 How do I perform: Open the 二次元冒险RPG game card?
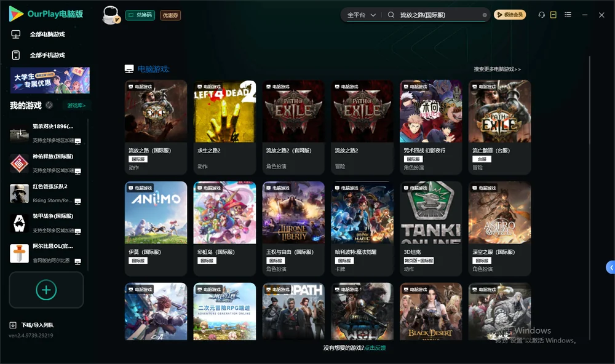coord(224,312)
